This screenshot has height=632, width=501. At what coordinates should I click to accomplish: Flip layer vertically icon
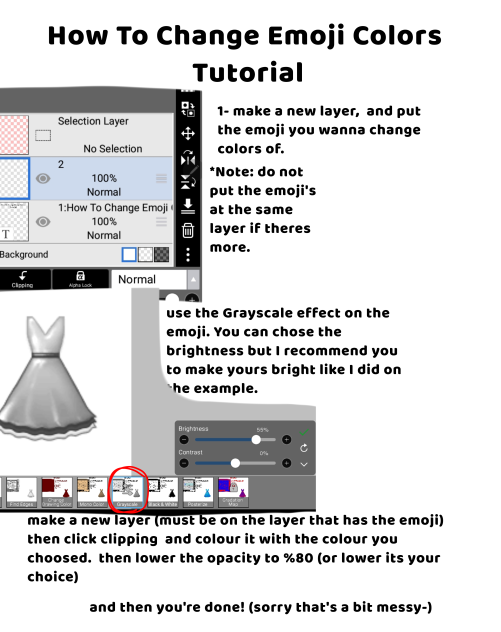point(188,182)
